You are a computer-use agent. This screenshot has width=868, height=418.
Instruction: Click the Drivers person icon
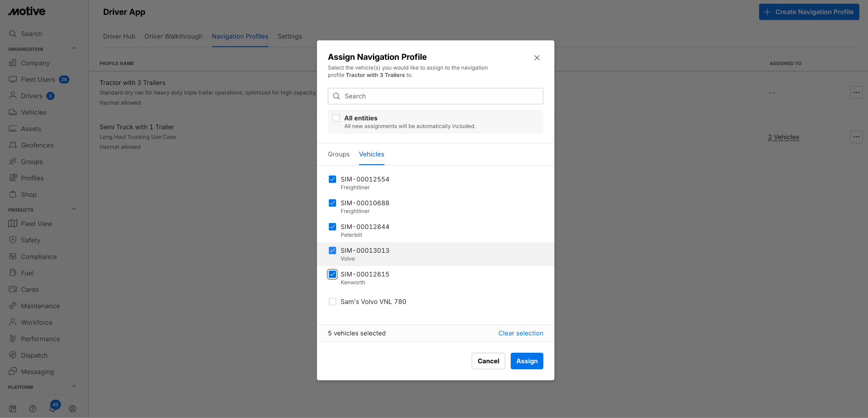(13, 96)
